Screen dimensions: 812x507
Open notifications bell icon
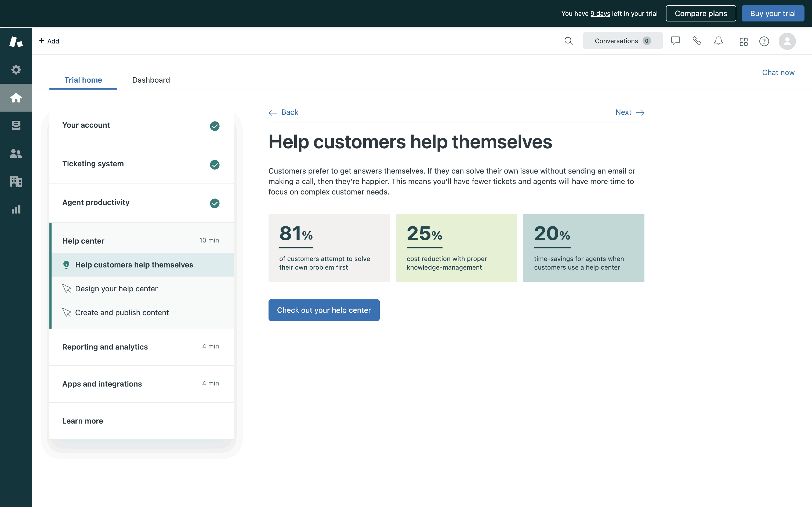pos(718,41)
